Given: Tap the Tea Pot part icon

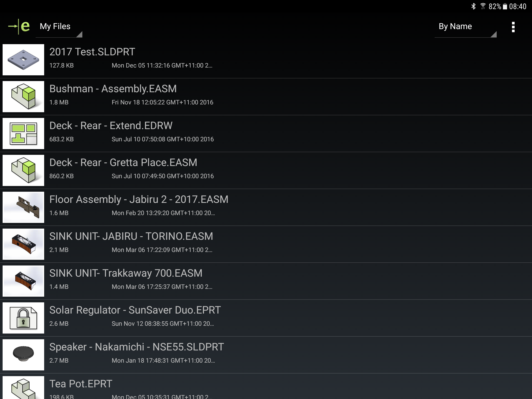Looking at the screenshot, I should coord(23,388).
